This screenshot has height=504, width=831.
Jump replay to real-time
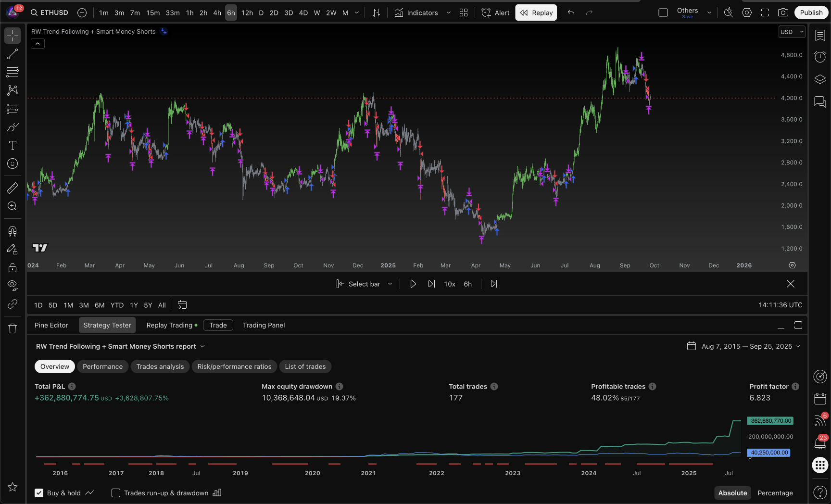tap(494, 284)
